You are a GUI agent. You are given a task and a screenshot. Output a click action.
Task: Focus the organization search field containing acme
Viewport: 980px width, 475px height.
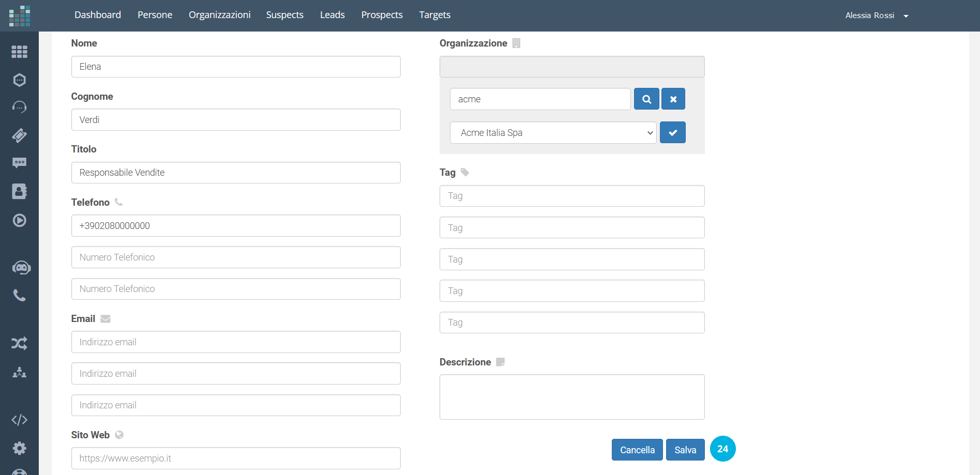(x=540, y=99)
